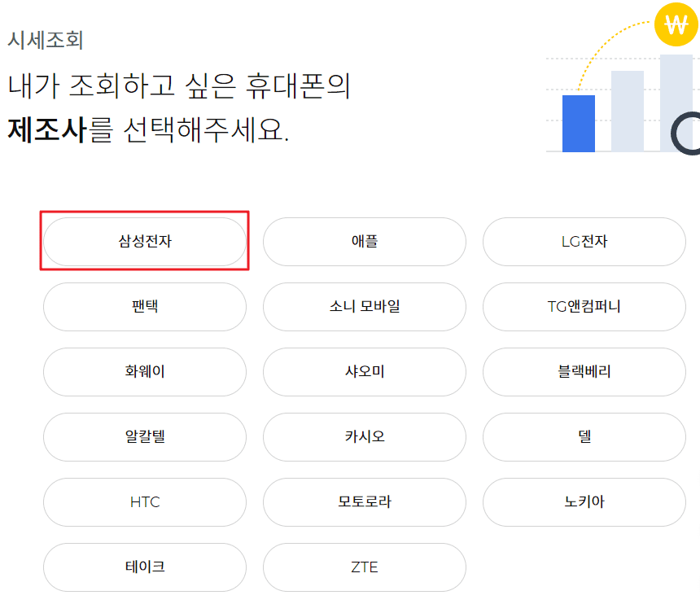Choose 모토로라 for price lookup
Viewport: 700px width, 604px height.
(x=364, y=502)
